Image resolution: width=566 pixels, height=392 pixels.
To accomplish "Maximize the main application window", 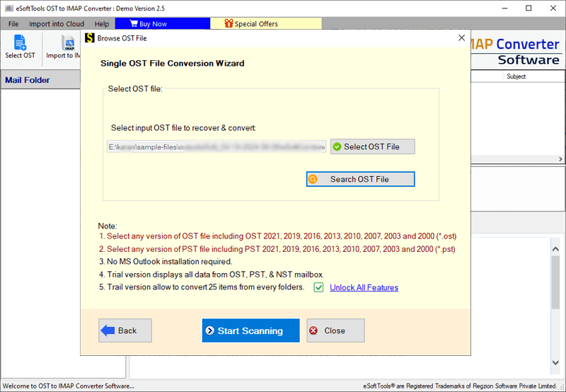I will (x=529, y=8).
